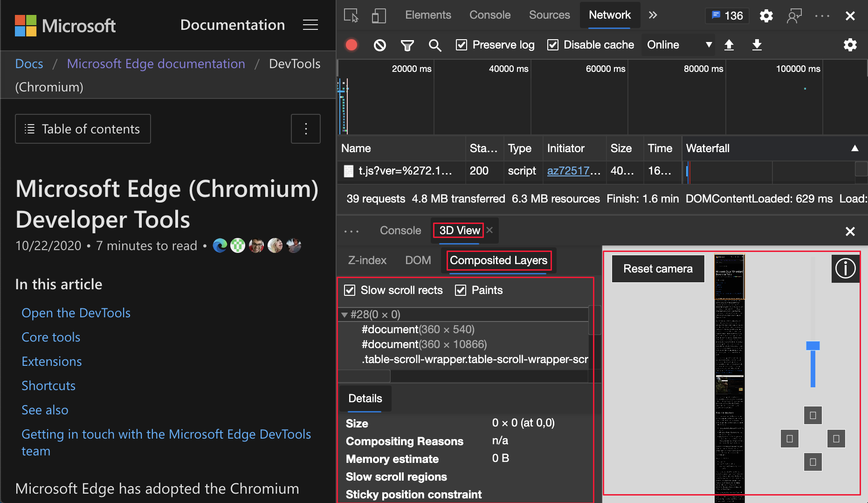Open the Online throttling dropdown
The width and height of the screenshot is (868, 503).
[x=678, y=45]
